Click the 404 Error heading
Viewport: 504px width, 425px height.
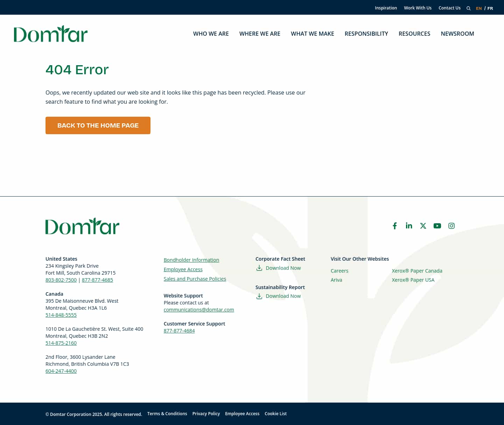click(77, 70)
